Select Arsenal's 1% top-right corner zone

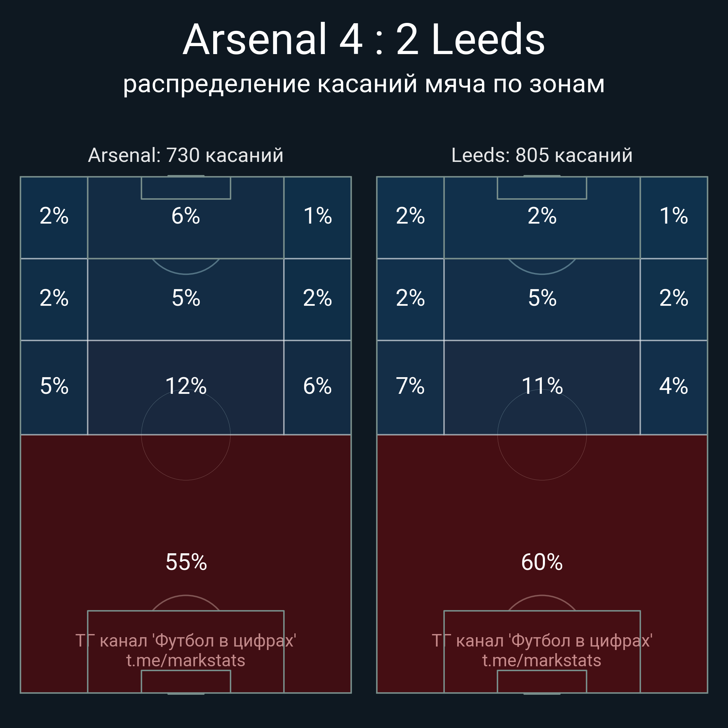(317, 216)
